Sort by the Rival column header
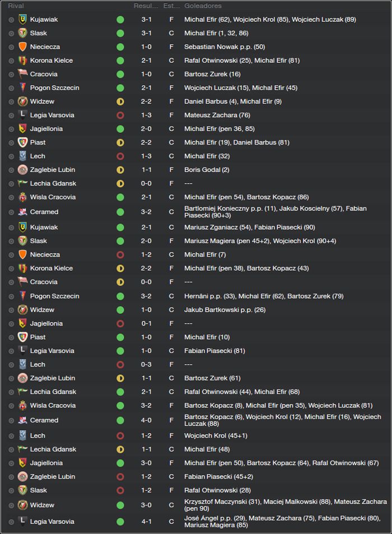 pos(16,6)
